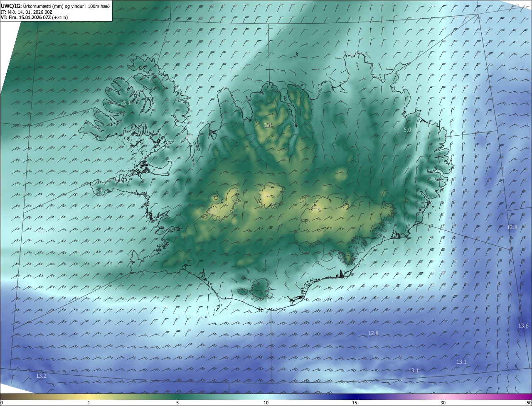Click the colorbar tick label '0'

click(x=2, y=403)
